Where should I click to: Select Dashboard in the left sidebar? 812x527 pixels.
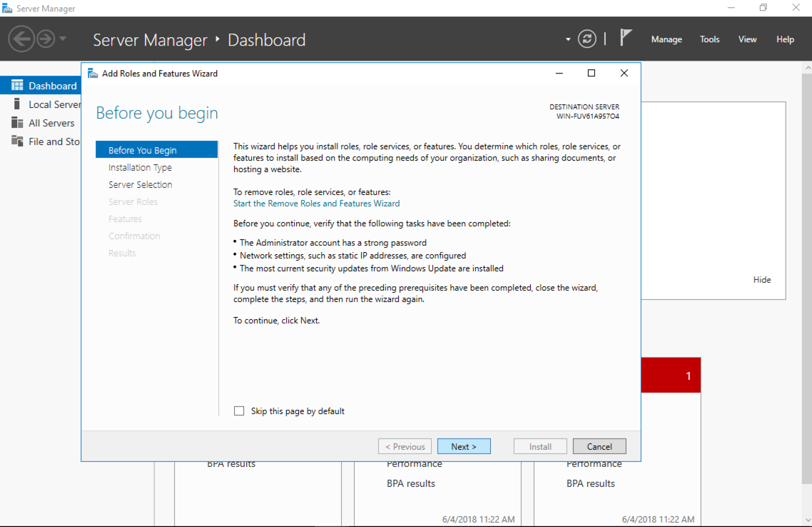41,86
